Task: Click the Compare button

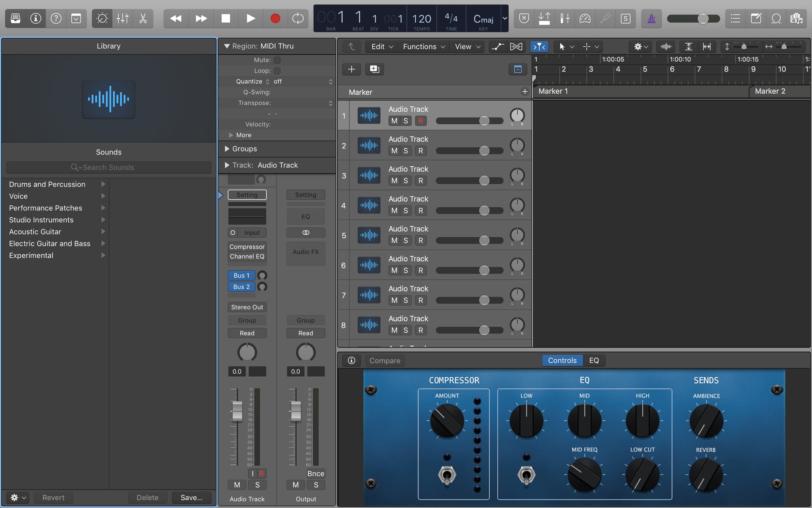Action: click(384, 360)
